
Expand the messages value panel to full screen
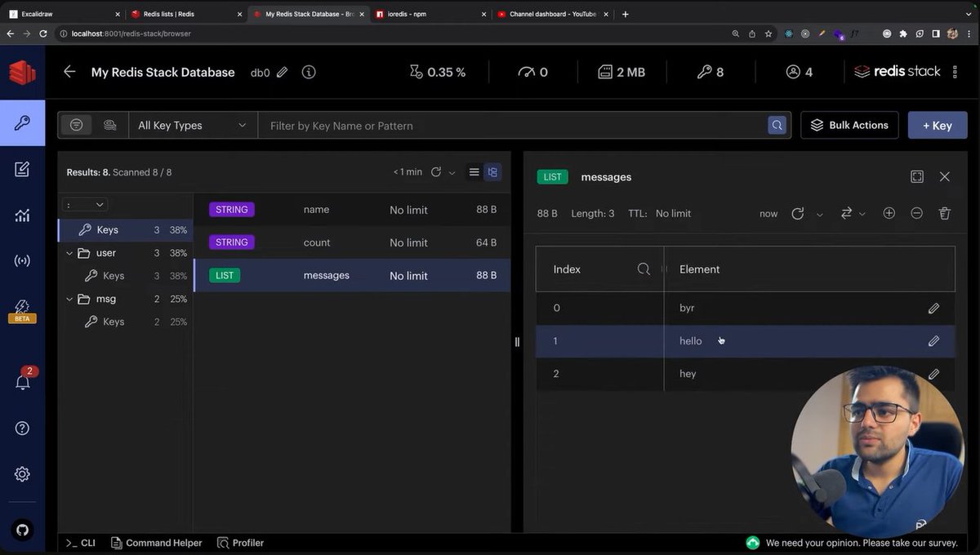918,176
